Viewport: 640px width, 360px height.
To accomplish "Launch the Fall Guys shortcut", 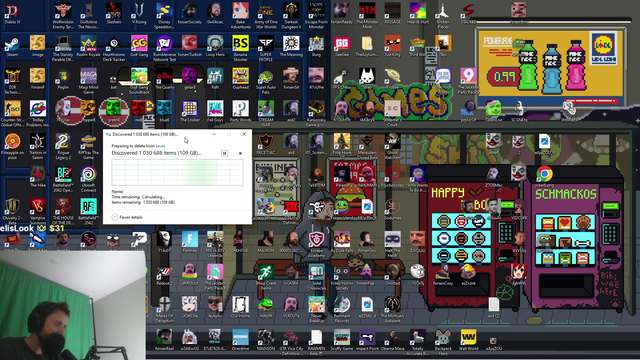I will [215, 111].
